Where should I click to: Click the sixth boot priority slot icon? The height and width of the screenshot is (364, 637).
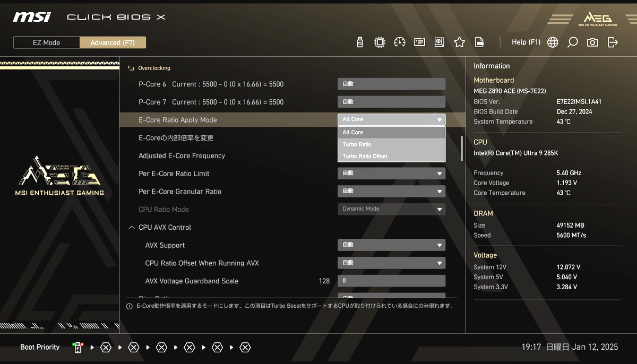pos(217,348)
